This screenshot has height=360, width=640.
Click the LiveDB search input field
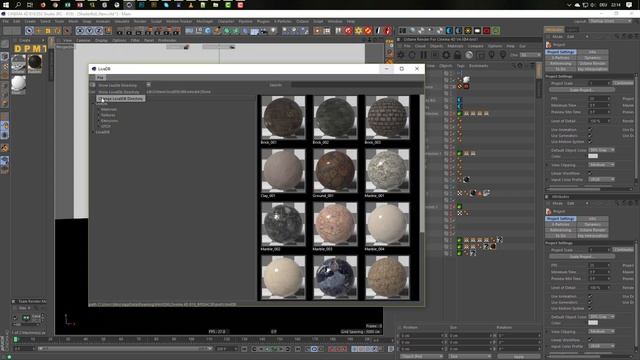pos(356,85)
